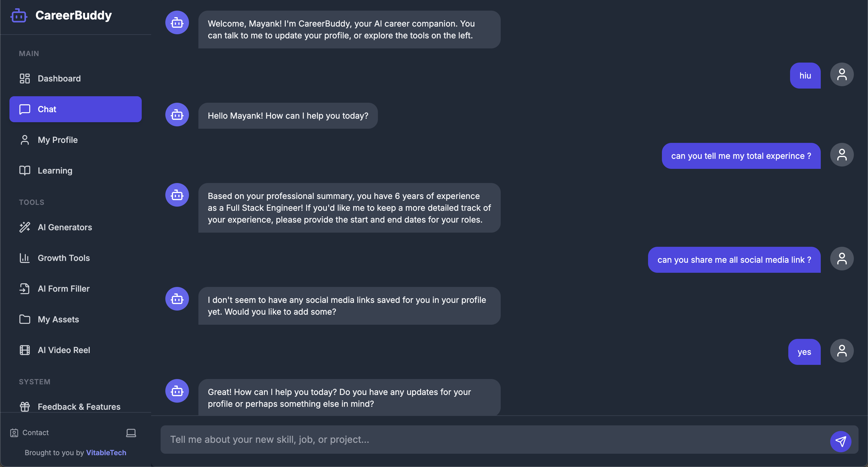Click the send message paper-plane icon
The height and width of the screenshot is (467, 868).
[840, 441]
